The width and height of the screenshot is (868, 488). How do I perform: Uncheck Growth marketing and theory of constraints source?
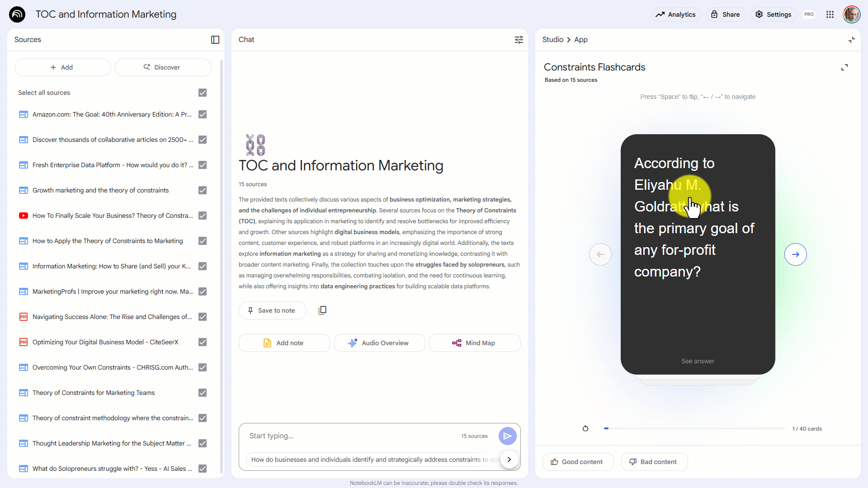point(203,190)
